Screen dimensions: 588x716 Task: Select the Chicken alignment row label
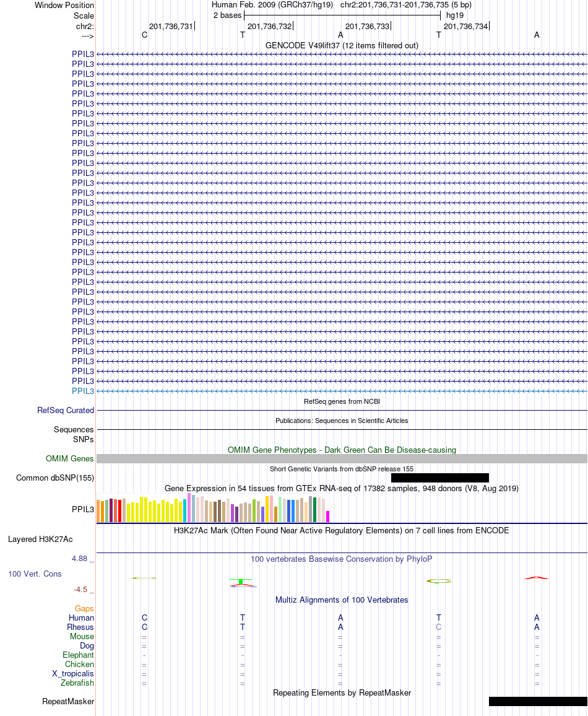(x=79, y=665)
